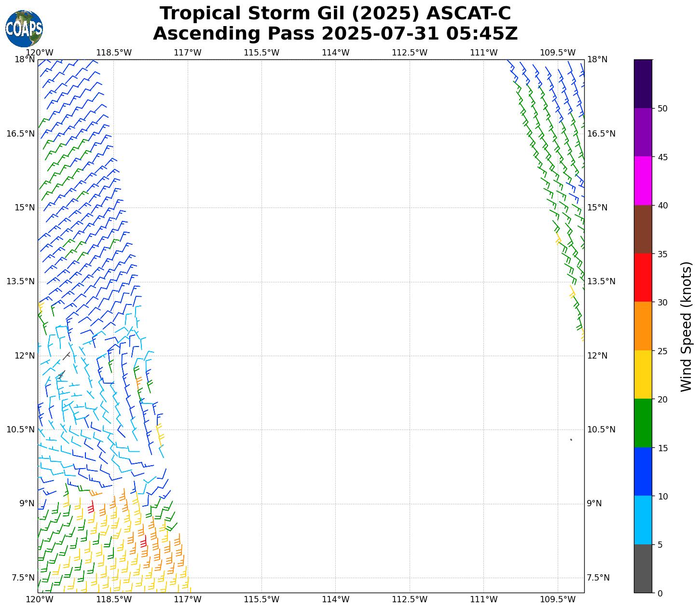The width and height of the screenshot is (700, 610).
Task: Click the "Ascending Pass 2025-07-31 05:45Z" subtitle
Action: tap(335, 34)
